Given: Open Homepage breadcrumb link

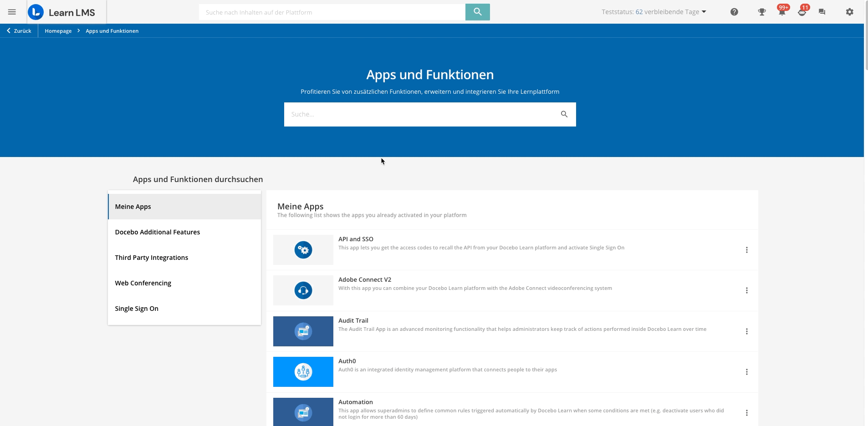Looking at the screenshot, I should point(58,31).
